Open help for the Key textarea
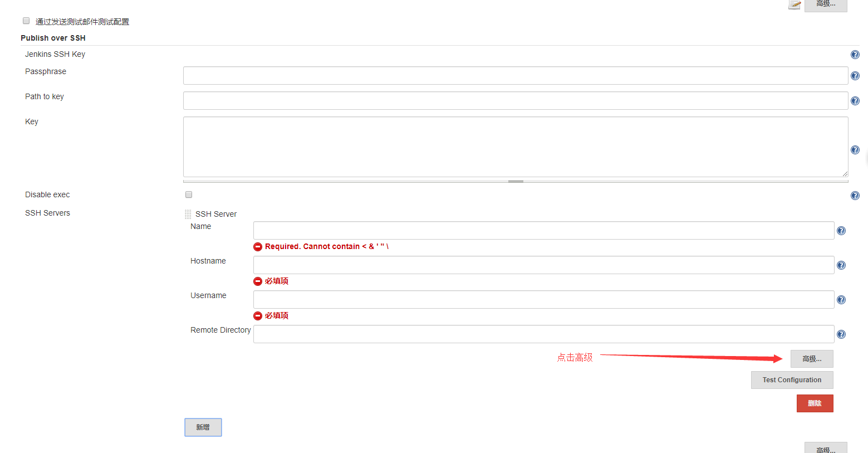Image resolution: width=868 pixels, height=453 pixels. pos(855,149)
